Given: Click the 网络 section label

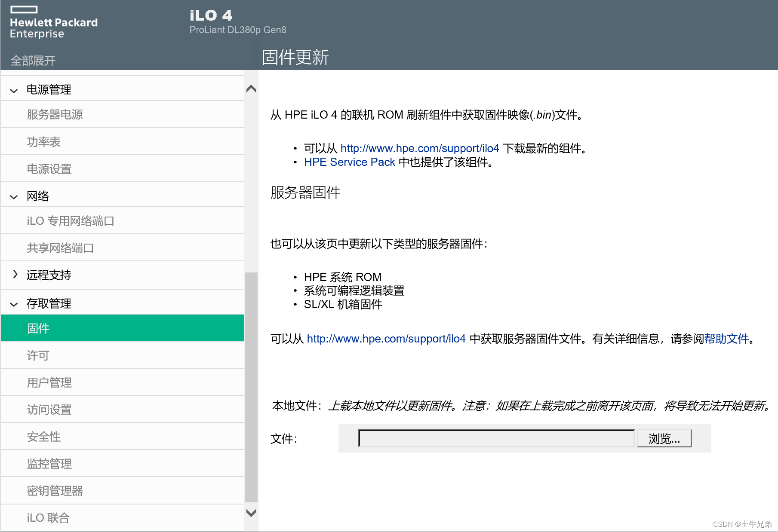Looking at the screenshot, I should point(38,196).
